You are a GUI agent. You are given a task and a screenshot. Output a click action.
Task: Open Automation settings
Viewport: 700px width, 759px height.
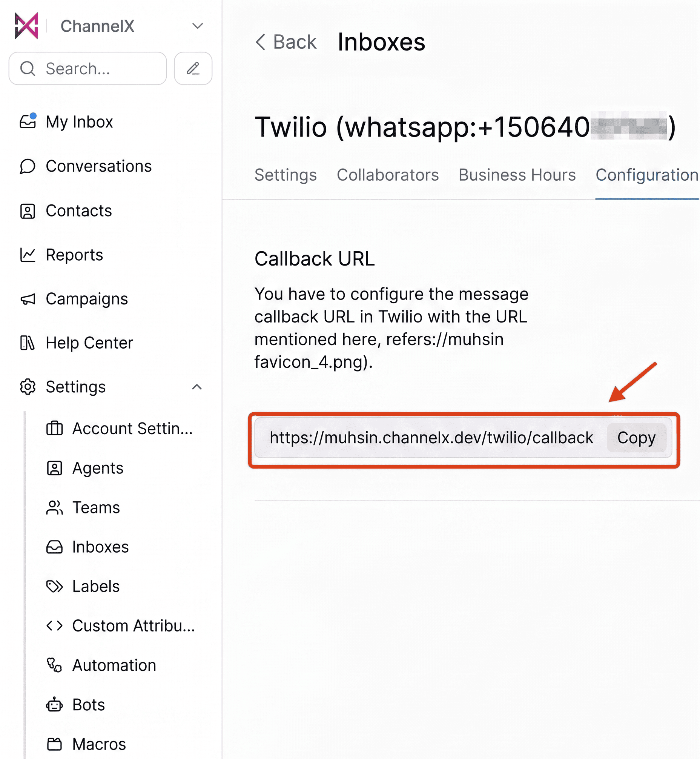114,665
